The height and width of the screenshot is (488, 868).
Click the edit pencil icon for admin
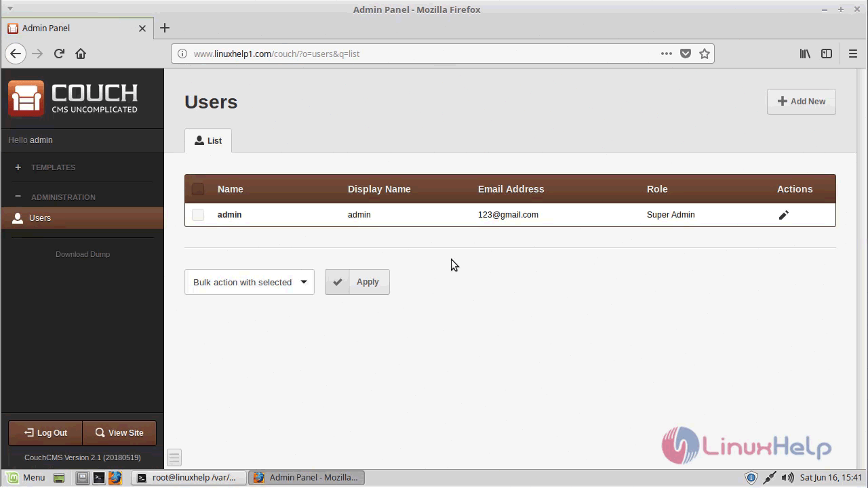point(783,215)
